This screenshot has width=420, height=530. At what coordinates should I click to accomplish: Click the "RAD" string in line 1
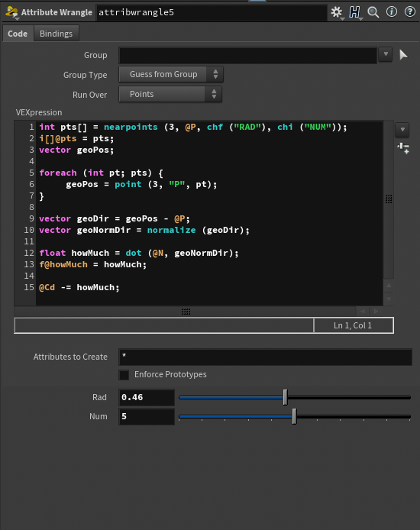click(248, 127)
